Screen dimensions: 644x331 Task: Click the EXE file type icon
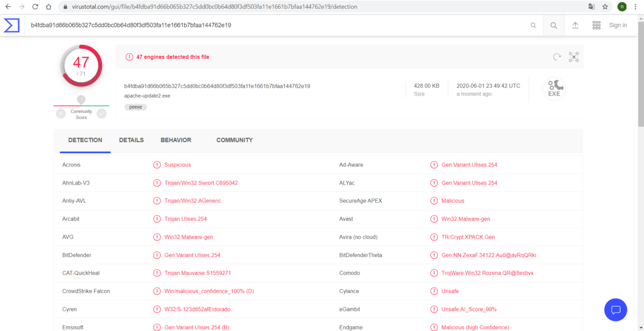coord(554,89)
